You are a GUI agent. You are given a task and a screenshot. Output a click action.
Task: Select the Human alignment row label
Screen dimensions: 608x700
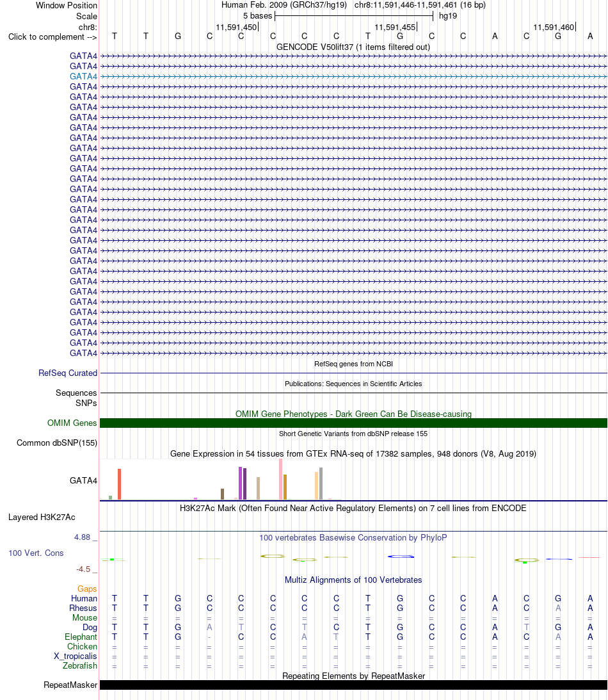pos(84,598)
